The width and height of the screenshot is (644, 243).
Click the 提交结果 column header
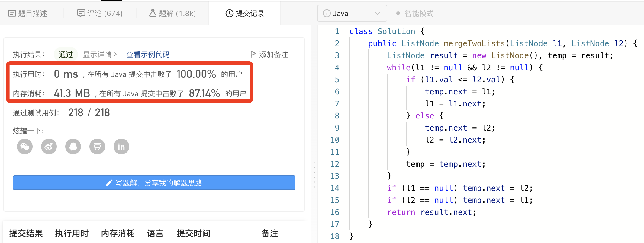26,234
